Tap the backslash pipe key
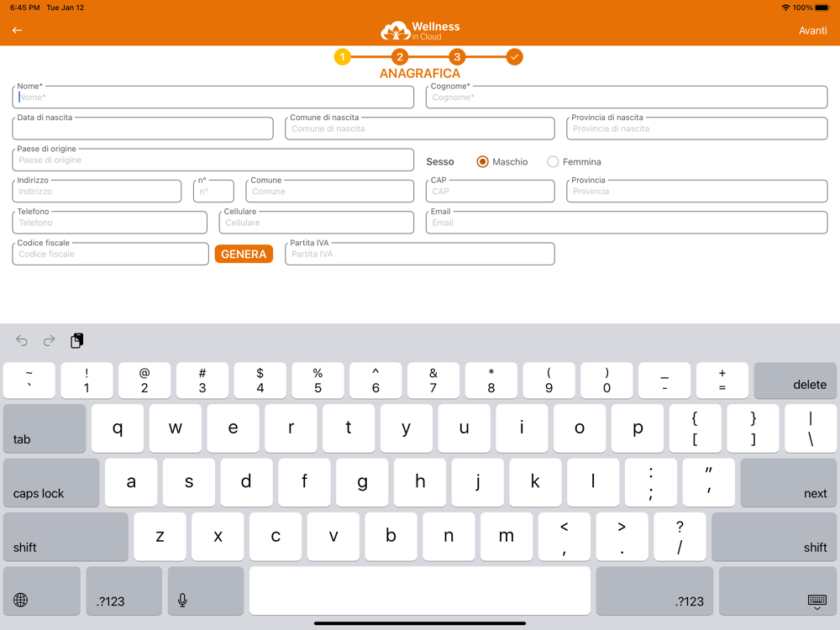Viewport: 840px width, 630px height. point(811,428)
